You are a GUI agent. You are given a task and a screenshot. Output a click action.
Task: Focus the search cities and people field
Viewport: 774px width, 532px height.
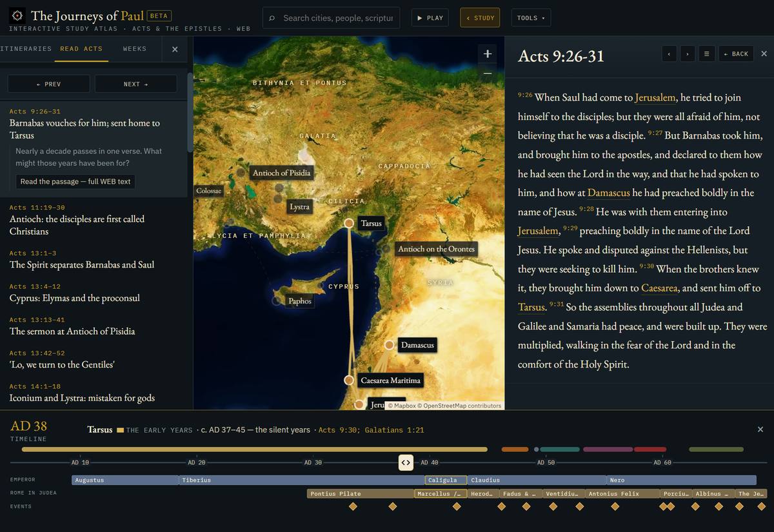332,18
